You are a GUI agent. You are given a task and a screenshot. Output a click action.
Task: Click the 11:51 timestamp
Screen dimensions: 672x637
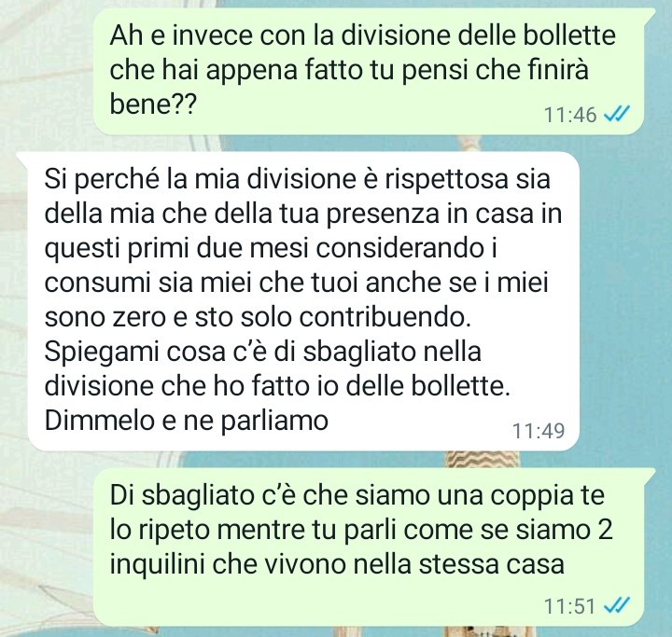[570, 606]
